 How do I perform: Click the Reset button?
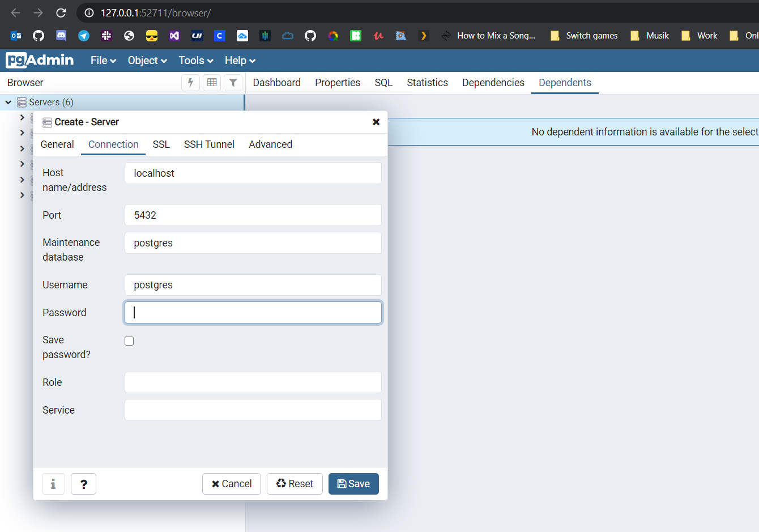[295, 484]
